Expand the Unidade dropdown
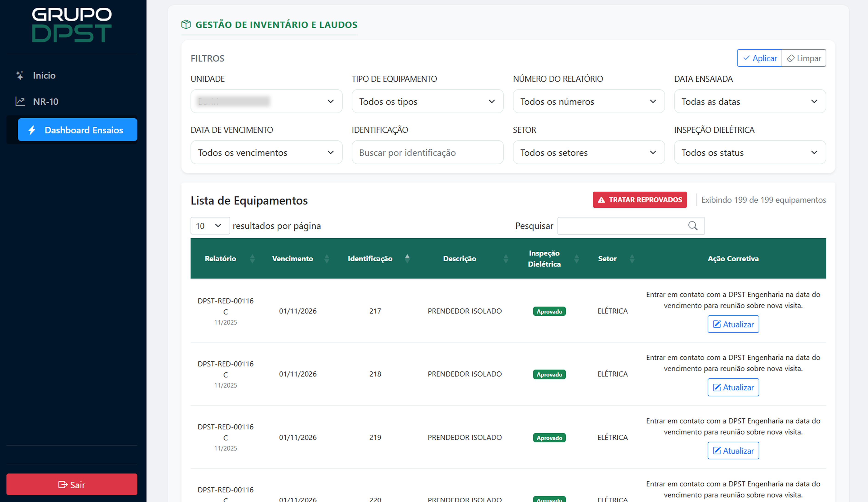This screenshot has height=502, width=868. tap(266, 101)
